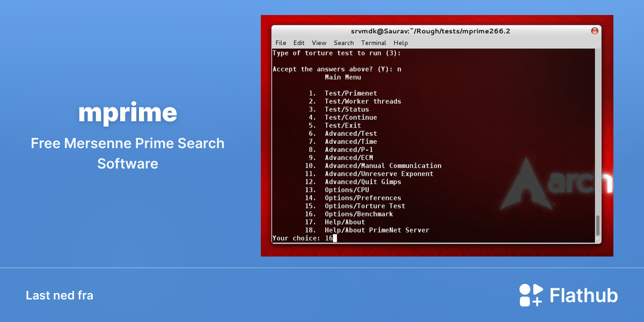Click the 'Your choice: 16' prompt
This screenshot has height=322, width=644.
point(304,238)
